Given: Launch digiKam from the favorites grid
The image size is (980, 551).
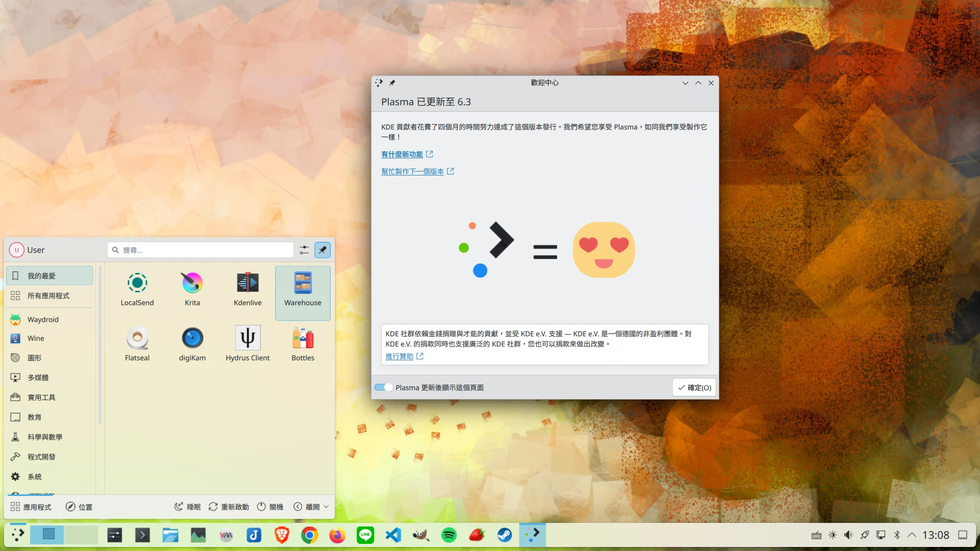Looking at the screenshot, I should click(x=192, y=339).
